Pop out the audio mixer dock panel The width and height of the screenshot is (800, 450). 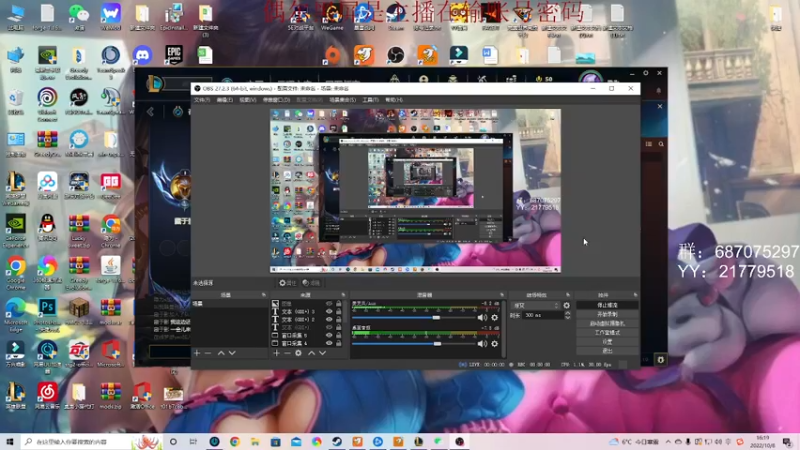click(502, 295)
